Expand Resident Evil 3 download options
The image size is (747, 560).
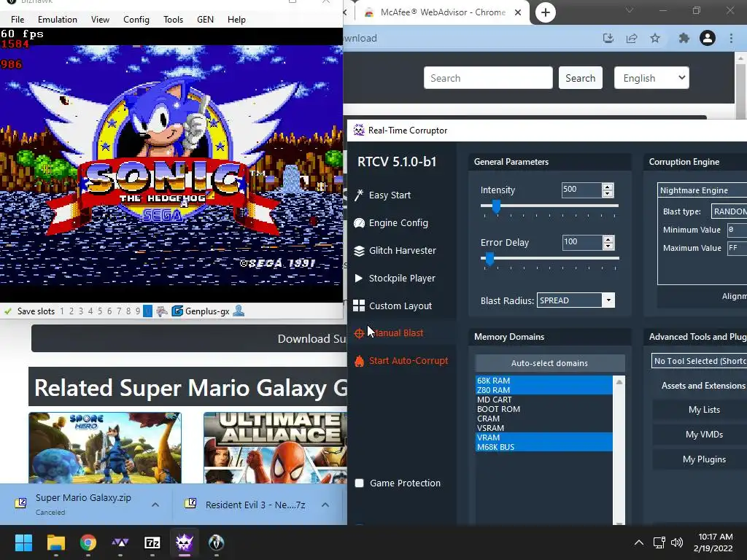tap(325, 505)
